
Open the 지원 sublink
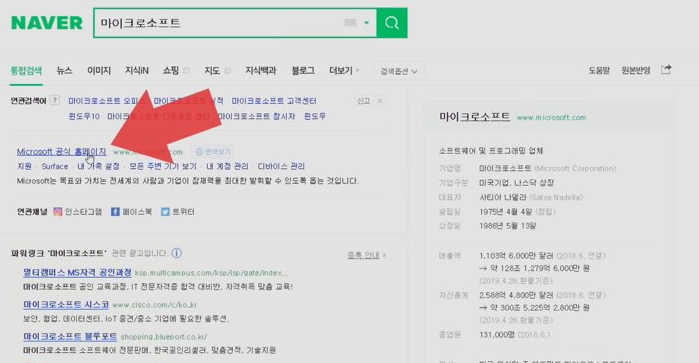pyautogui.click(x=25, y=166)
